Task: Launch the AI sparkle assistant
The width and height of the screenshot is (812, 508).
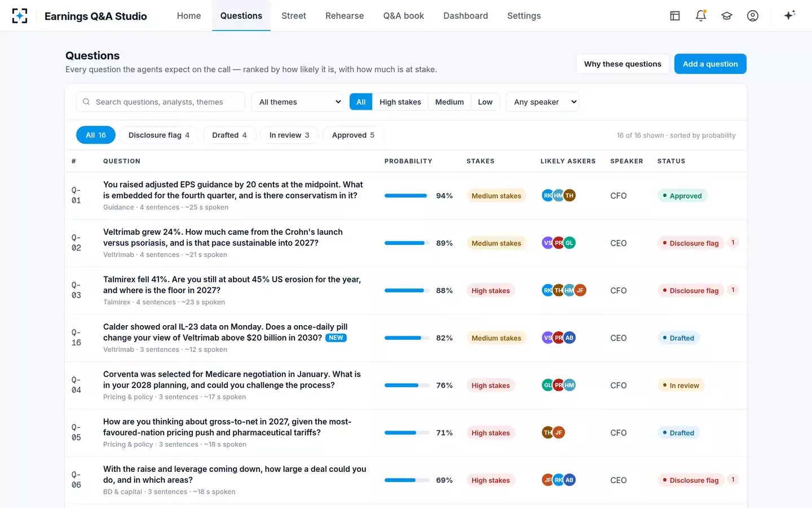Action: (x=789, y=15)
